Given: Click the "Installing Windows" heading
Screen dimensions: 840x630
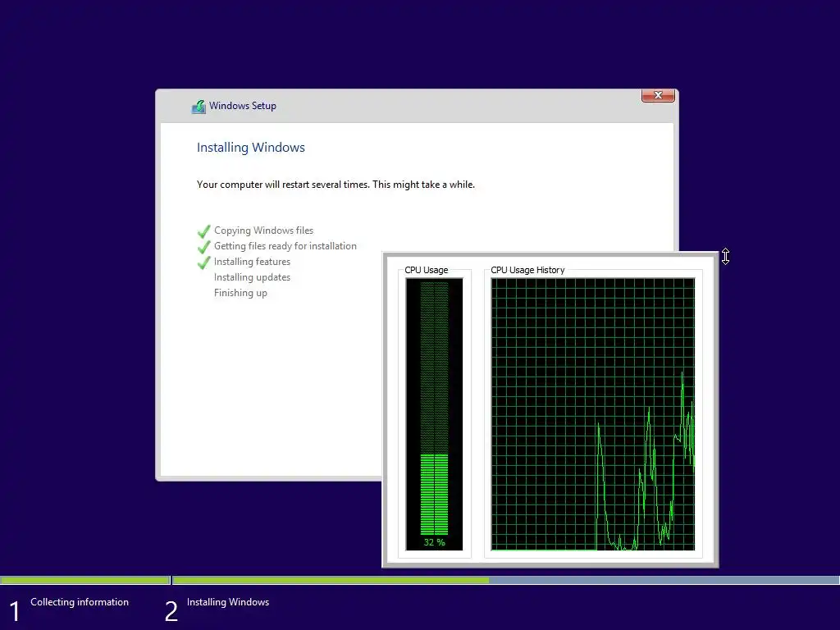Looking at the screenshot, I should tap(251, 148).
